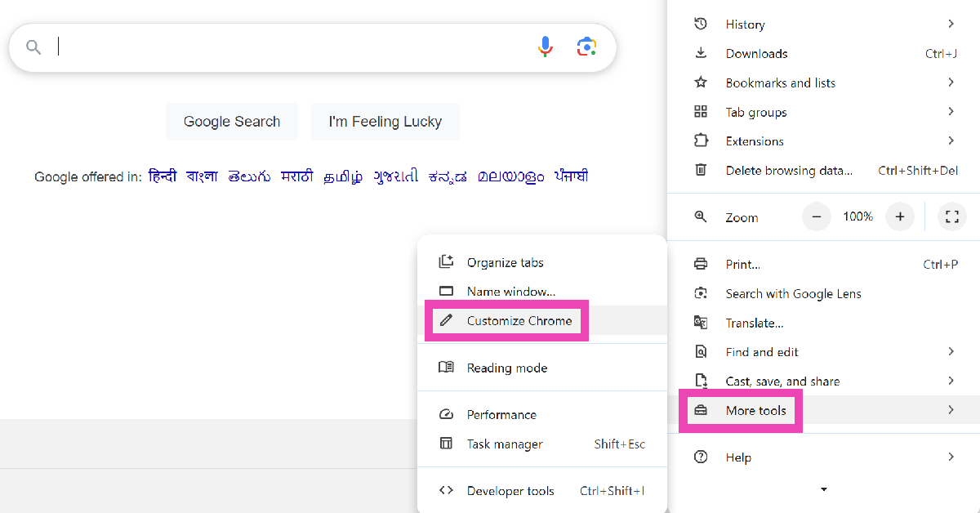Select Customize Chrome from submenu
The width and height of the screenshot is (980, 513).
tap(519, 321)
